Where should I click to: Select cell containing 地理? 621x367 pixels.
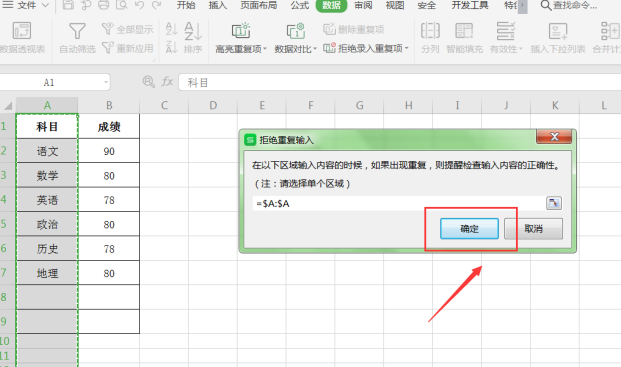click(x=47, y=273)
